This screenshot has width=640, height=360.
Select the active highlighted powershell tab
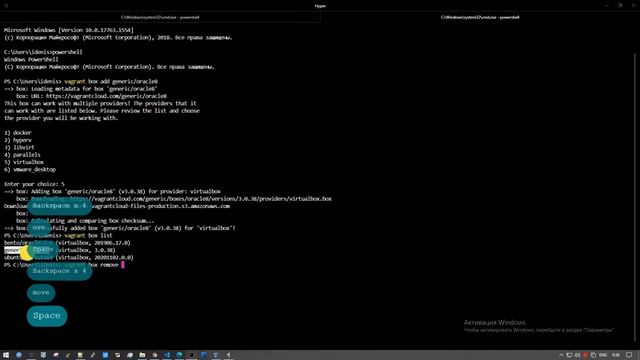tap(480, 17)
